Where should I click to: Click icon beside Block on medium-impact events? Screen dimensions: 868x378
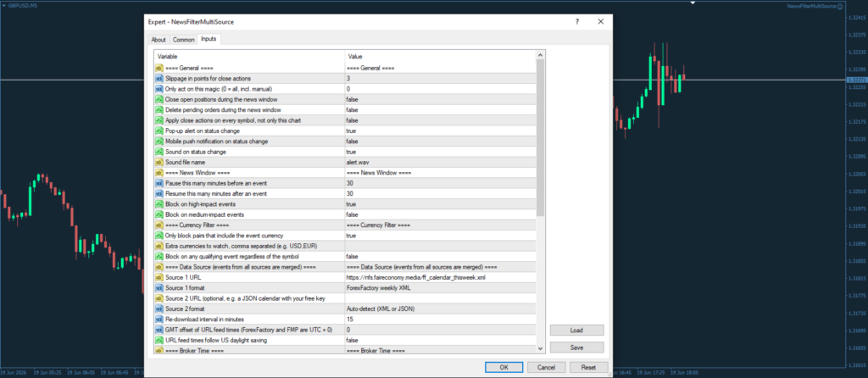[159, 214]
